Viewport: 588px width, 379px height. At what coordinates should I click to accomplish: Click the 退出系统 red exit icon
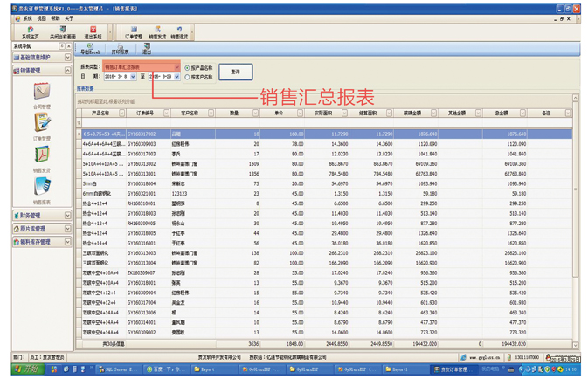tap(93, 32)
